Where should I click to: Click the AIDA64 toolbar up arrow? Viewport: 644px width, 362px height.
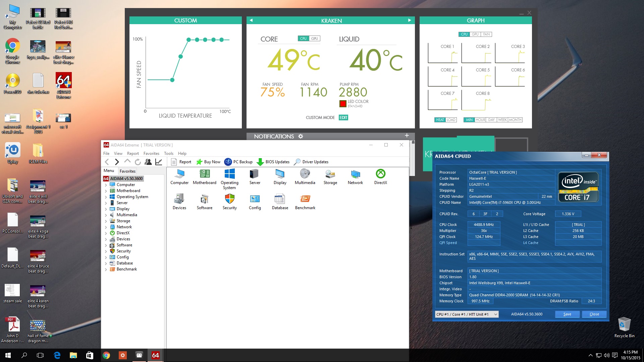pyautogui.click(x=127, y=162)
